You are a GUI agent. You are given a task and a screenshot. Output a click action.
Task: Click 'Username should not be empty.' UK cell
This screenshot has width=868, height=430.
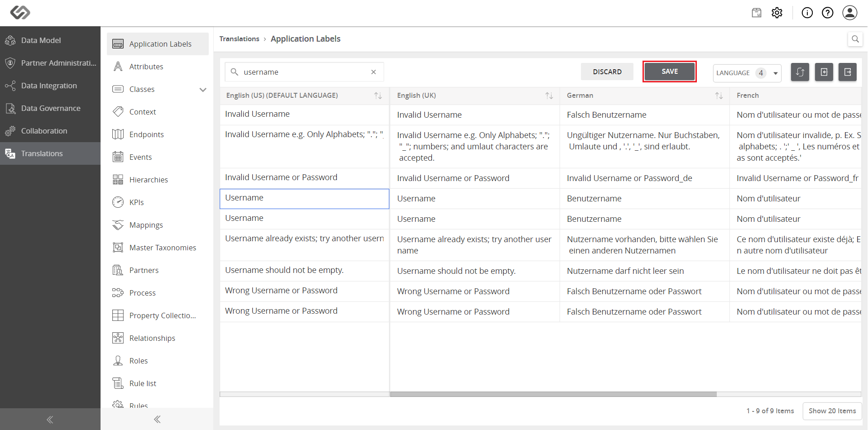pyautogui.click(x=475, y=271)
